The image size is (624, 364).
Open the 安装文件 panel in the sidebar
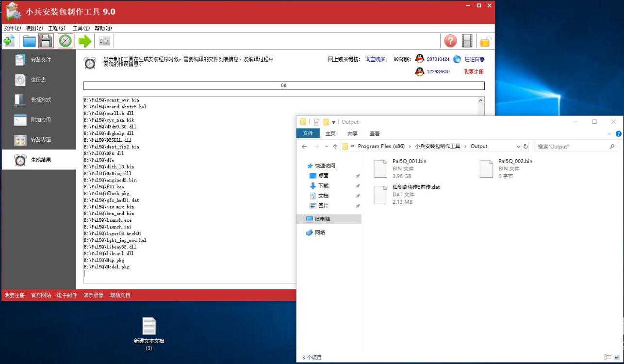41,59
